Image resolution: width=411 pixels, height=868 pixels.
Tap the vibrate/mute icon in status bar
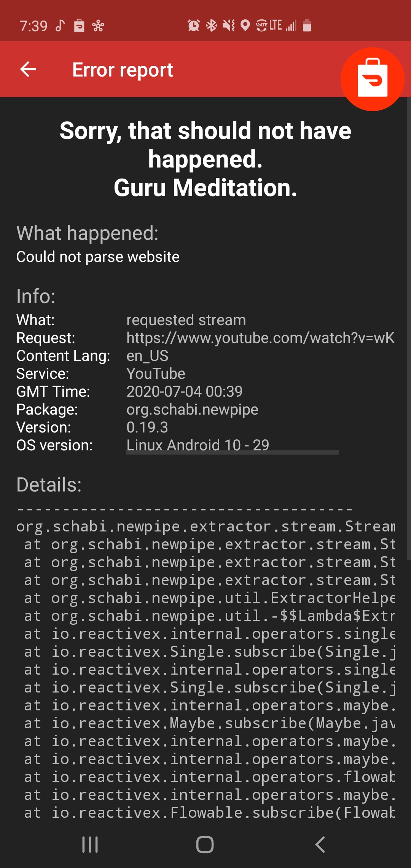pyautogui.click(x=228, y=26)
